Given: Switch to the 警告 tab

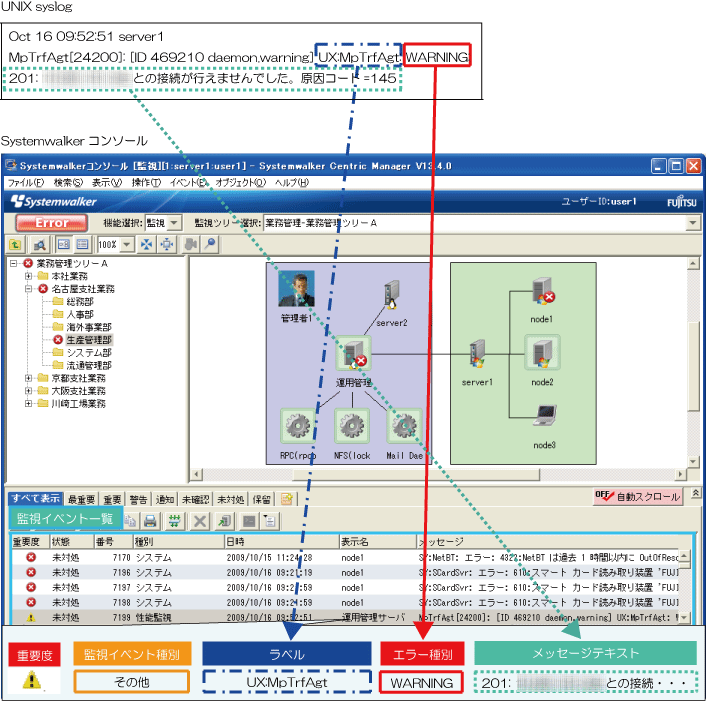Looking at the screenshot, I should coord(138,499).
